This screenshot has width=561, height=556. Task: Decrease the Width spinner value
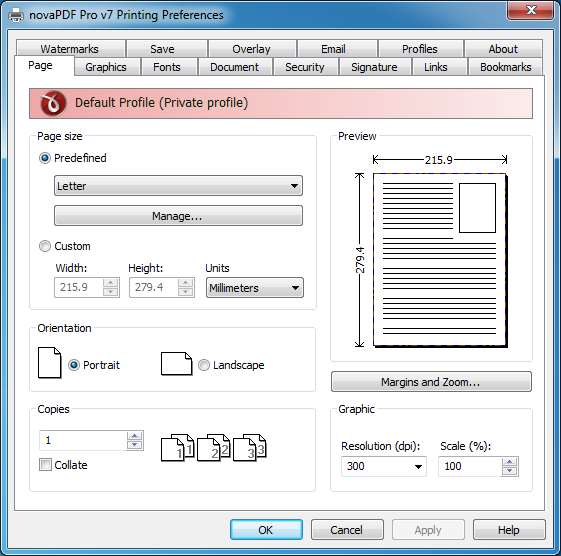coord(111,292)
